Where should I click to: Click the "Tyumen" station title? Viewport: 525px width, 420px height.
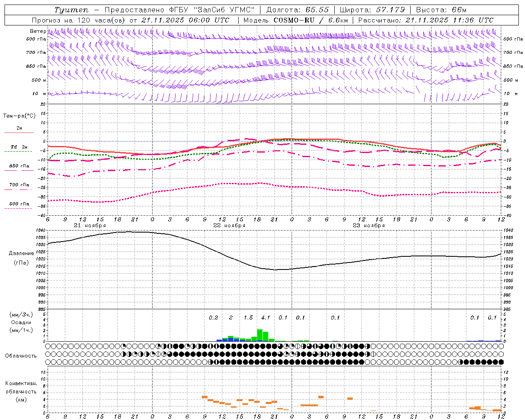71,10
